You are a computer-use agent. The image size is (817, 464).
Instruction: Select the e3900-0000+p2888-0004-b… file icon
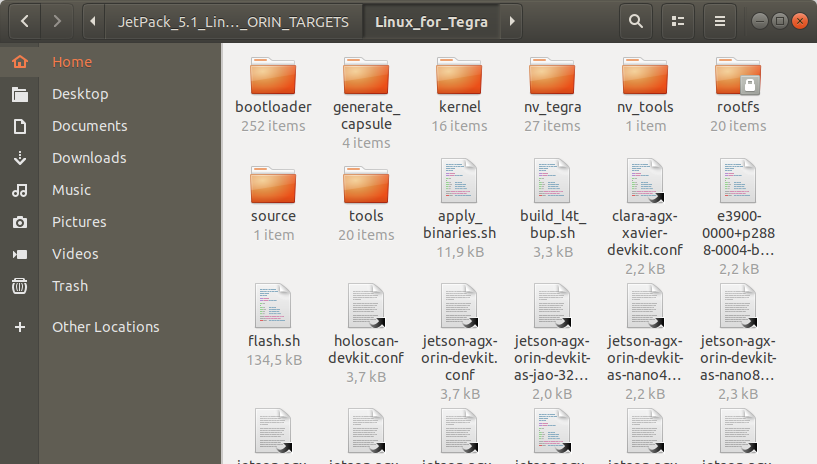[738, 181]
